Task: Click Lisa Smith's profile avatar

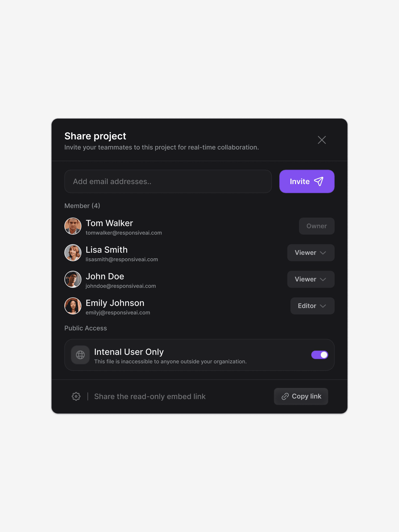Action: (73, 253)
